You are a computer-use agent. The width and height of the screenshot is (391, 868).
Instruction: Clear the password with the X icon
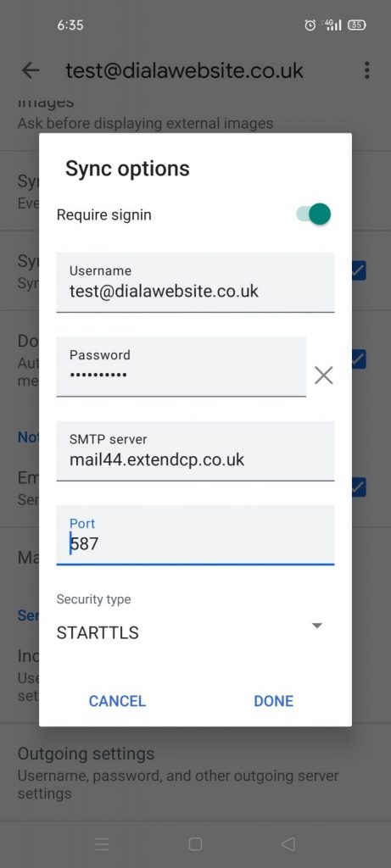point(323,376)
